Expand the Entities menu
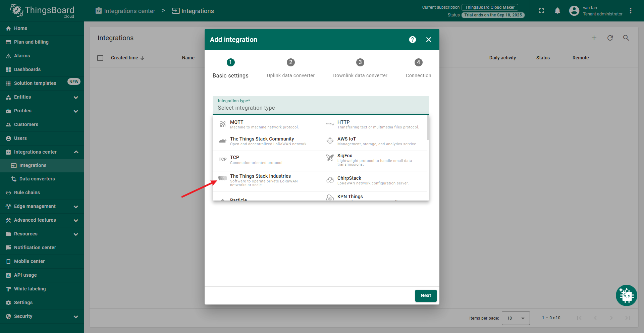This screenshot has width=644, height=333. coord(42,97)
